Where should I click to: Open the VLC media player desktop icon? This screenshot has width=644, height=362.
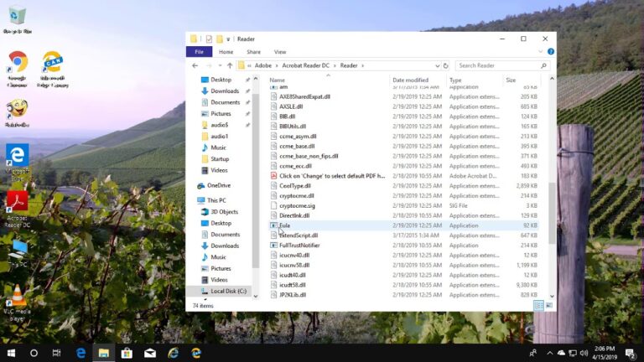click(16, 297)
